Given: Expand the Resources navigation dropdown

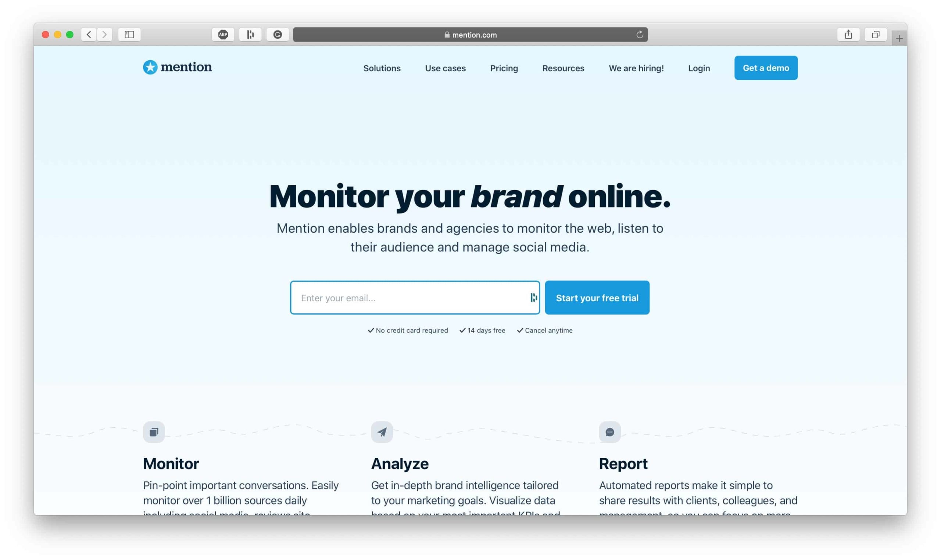Looking at the screenshot, I should click(563, 67).
